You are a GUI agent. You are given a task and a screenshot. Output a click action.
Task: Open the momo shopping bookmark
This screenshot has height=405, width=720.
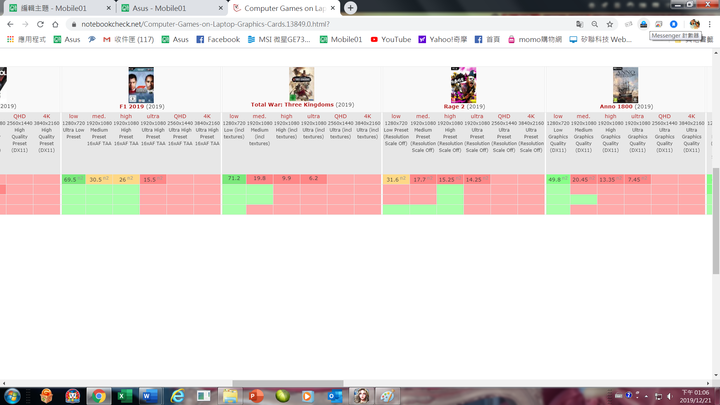tap(534, 39)
